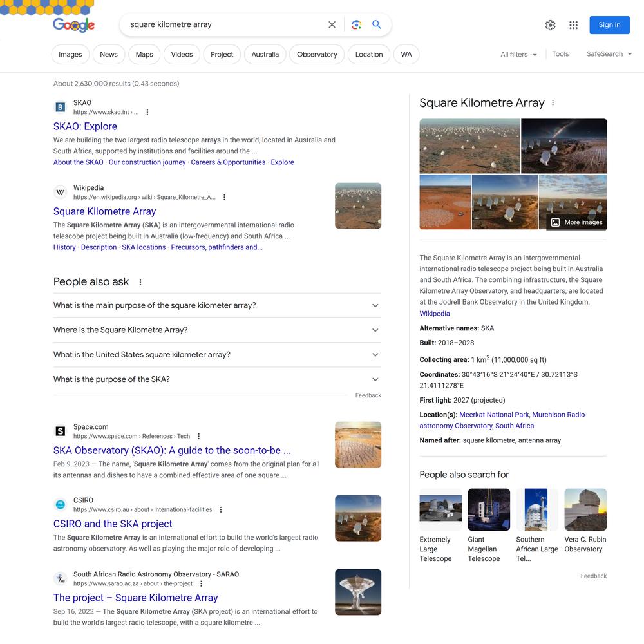
Task: Open 'SKA locations' Wikipedia sitelink
Action: click(144, 247)
